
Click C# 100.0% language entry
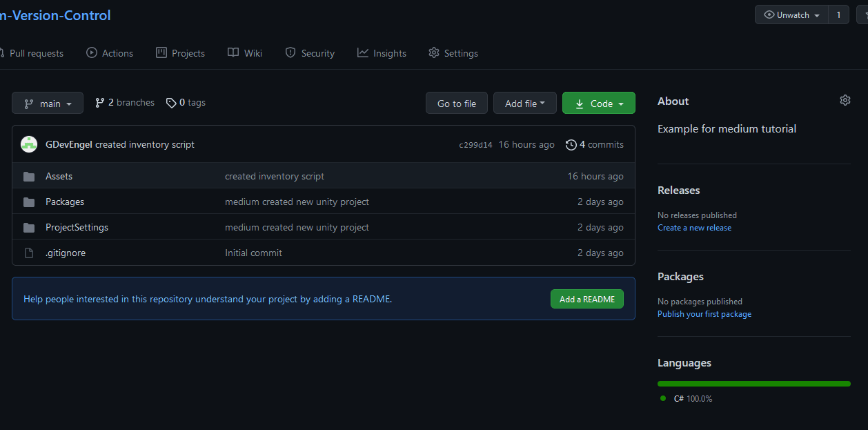pos(686,399)
